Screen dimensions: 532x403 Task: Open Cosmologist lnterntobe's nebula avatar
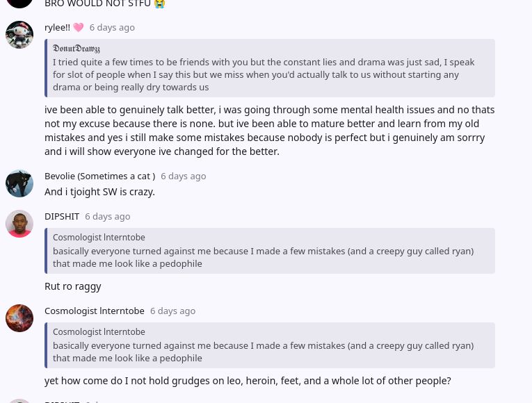coord(19,318)
